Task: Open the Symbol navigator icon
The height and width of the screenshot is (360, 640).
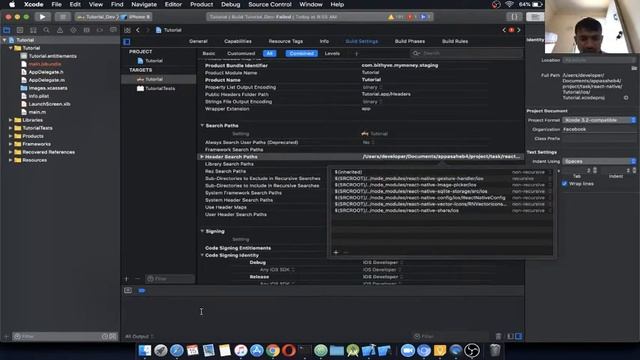Action: point(33,30)
